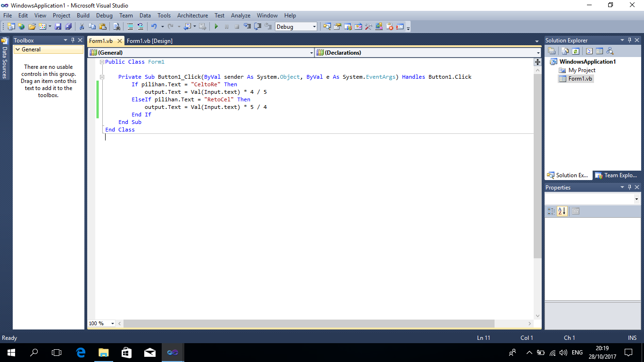The height and width of the screenshot is (362, 644).
Task: Start debugging with the green Run arrow
Action: [216, 26]
